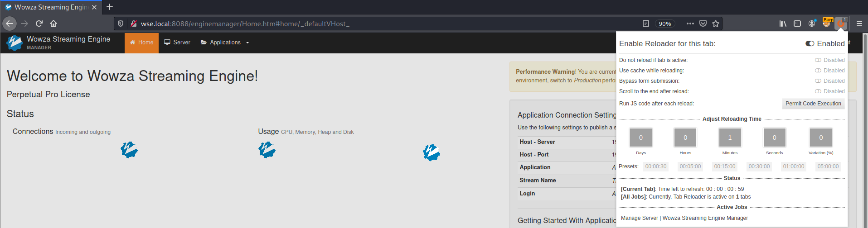Show sidebars icon in browser toolbar
Image resolution: width=868 pixels, height=228 pixels.
click(797, 24)
